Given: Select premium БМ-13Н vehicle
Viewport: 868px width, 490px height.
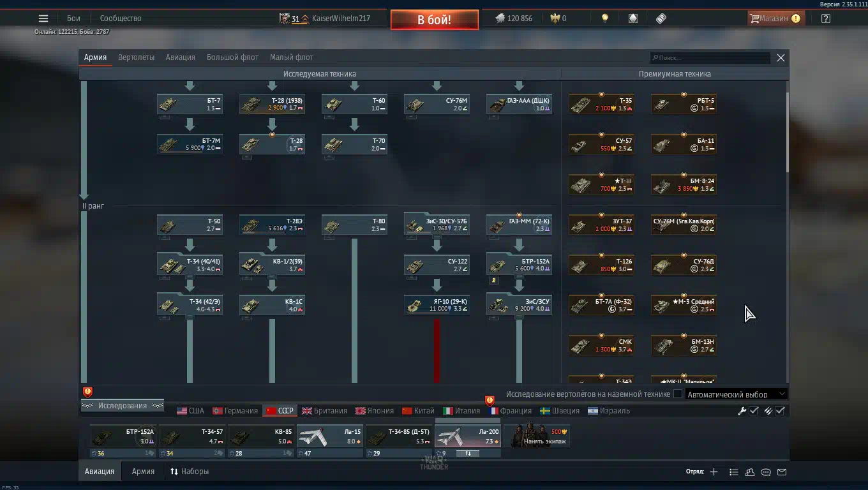Looking at the screenshot, I should tap(684, 345).
